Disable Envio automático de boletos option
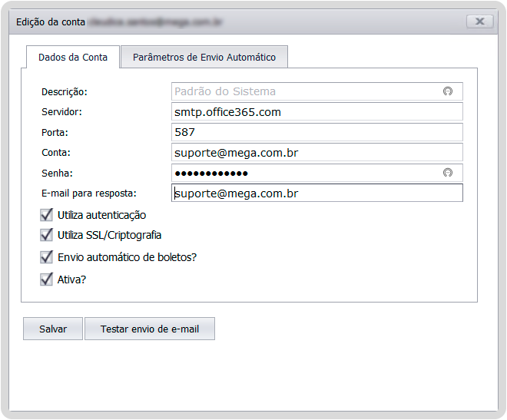The height and width of the screenshot is (420, 507). 47,257
